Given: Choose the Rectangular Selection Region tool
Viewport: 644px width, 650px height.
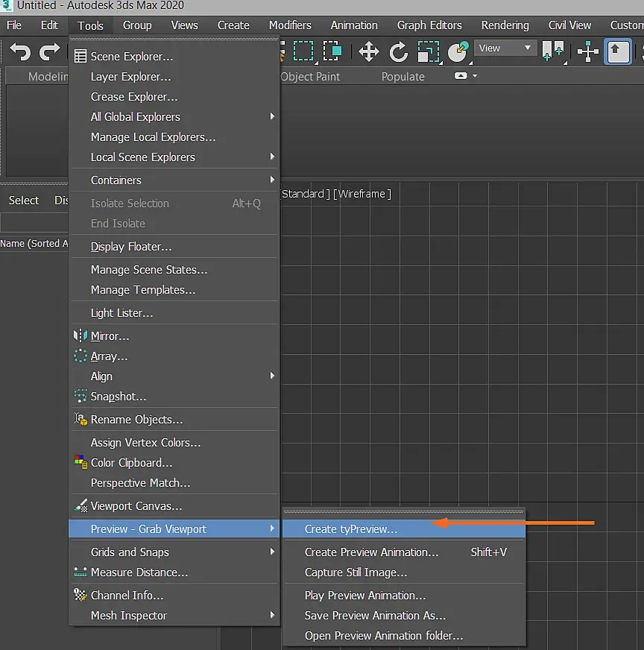Looking at the screenshot, I should tap(303, 51).
